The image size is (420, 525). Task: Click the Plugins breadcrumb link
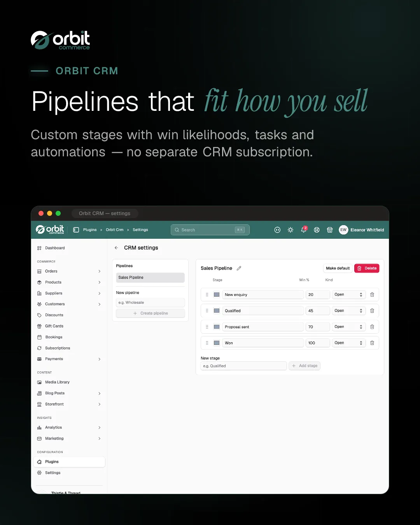click(x=90, y=230)
